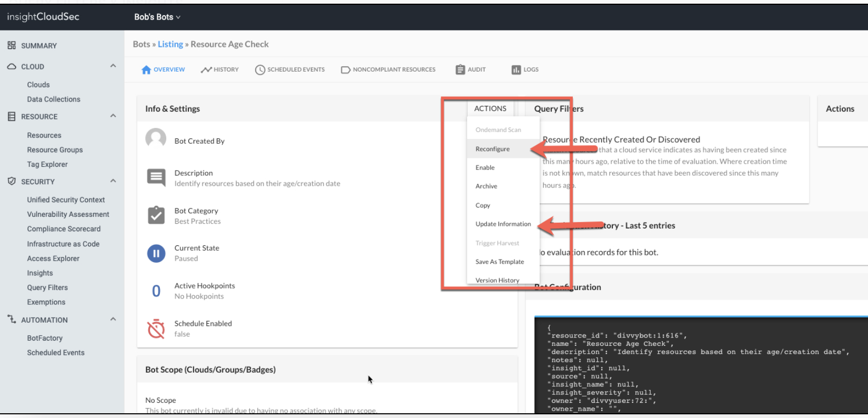Viewport: 868px width, 418px height.
Task: Open BotFactory in the sidebar
Action: tap(45, 338)
